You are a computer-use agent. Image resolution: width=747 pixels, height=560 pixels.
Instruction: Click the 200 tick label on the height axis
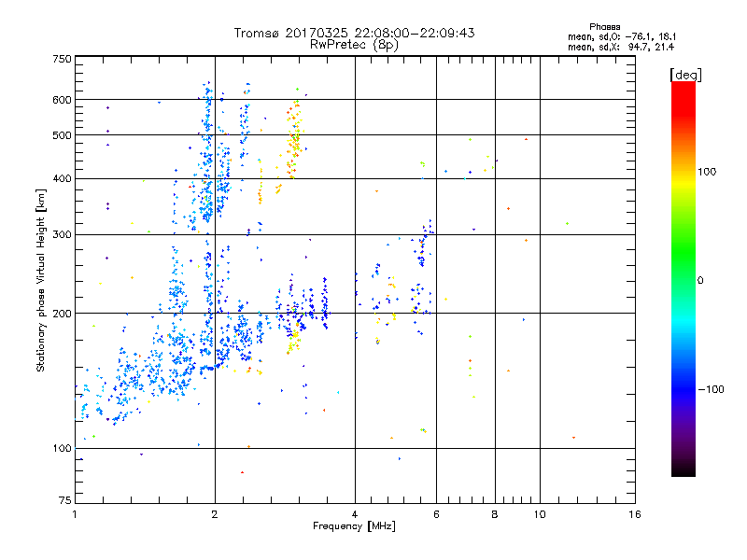(x=62, y=314)
